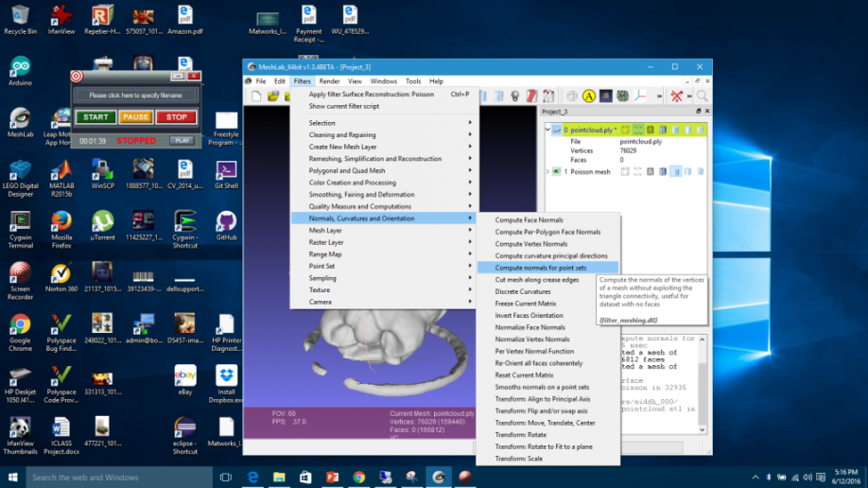This screenshot has width=868, height=488.
Task: Expand the Poisson mesh layer details
Action: point(547,172)
